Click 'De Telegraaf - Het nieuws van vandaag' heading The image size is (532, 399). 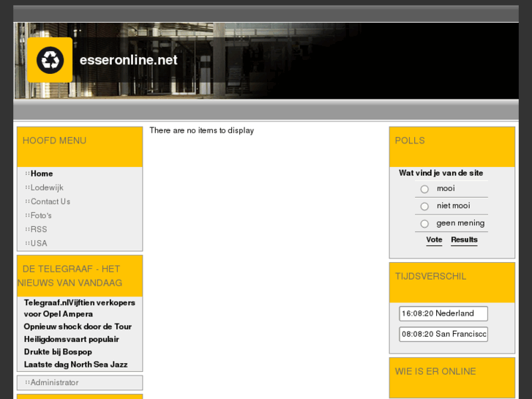70,276
